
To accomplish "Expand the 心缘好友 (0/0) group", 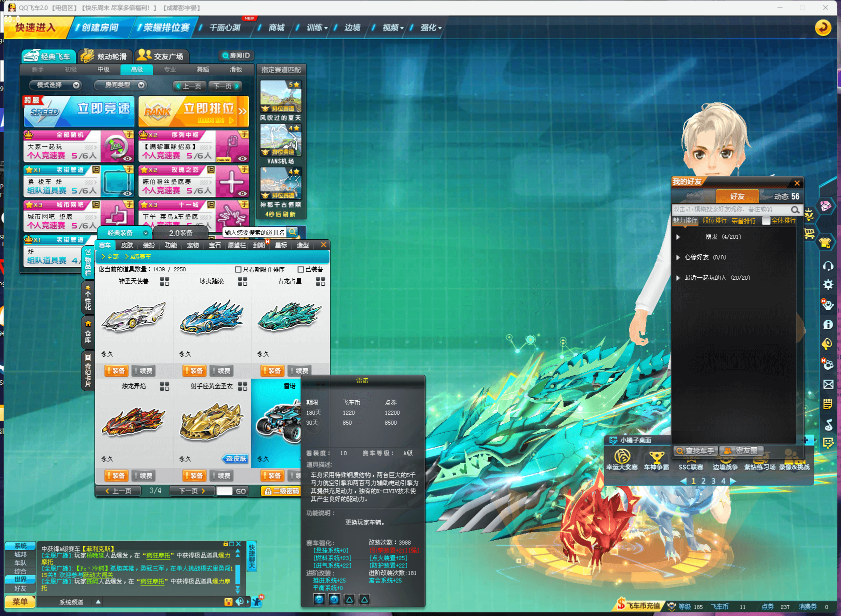I will click(678, 257).
